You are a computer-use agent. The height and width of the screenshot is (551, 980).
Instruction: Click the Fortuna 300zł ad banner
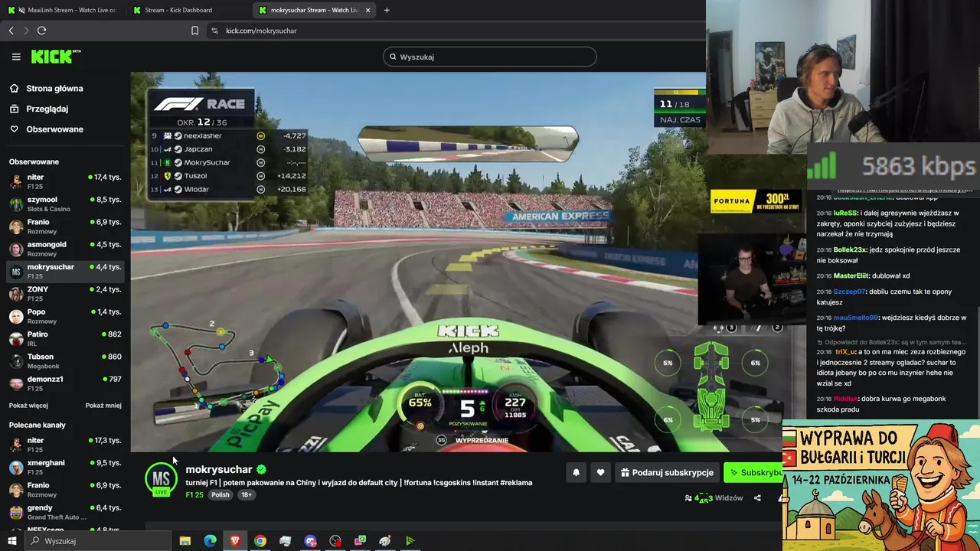click(756, 201)
